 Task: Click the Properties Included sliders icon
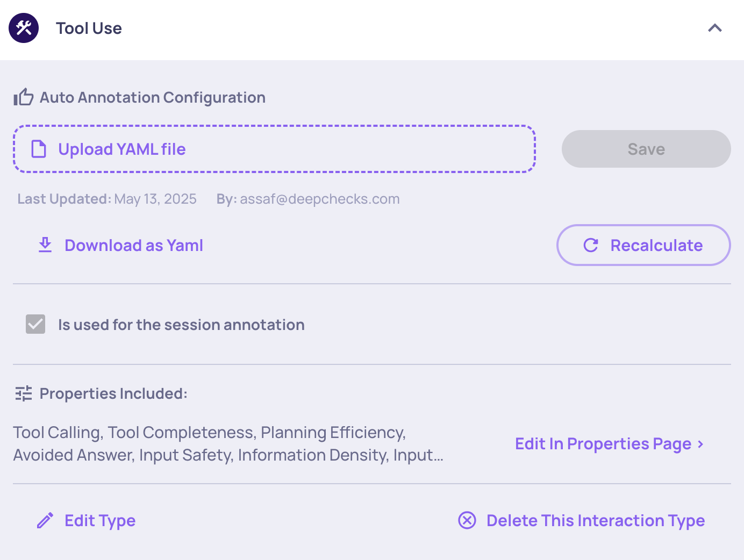tap(24, 393)
